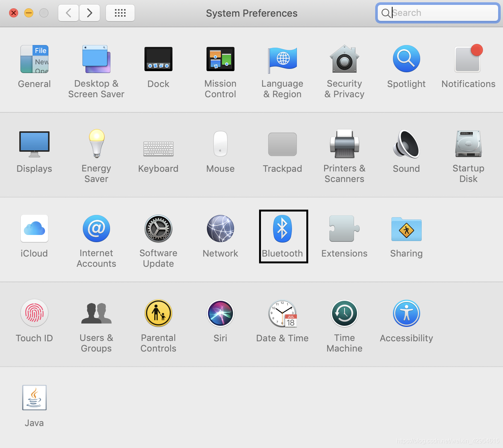Focus the Search field
The image size is (503, 448).
pyautogui.click(x=438, y=13)
